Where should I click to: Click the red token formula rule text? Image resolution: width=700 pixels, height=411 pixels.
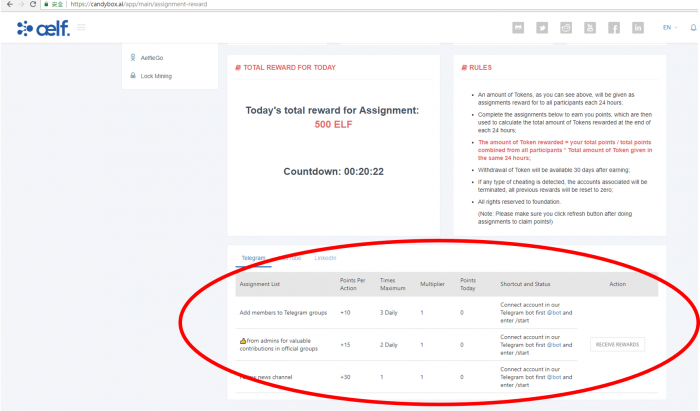pos(565,150)
